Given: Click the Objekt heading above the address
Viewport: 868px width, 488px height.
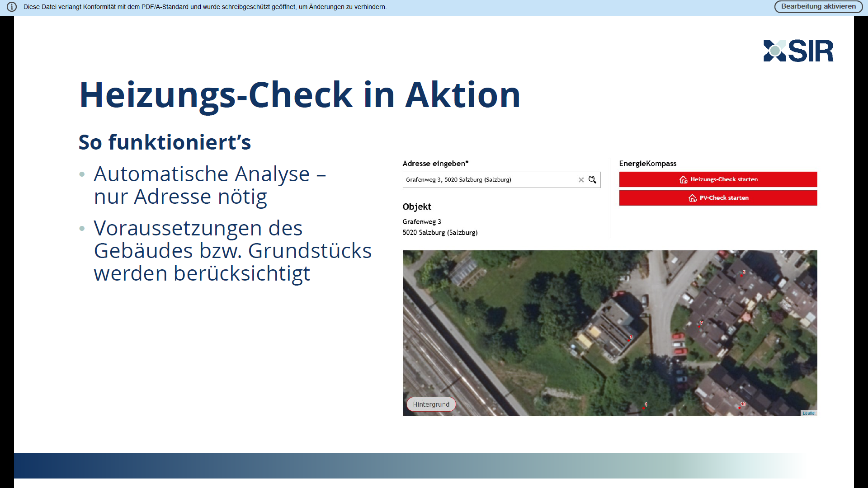Looking at the screenshot, I should 417,206.
